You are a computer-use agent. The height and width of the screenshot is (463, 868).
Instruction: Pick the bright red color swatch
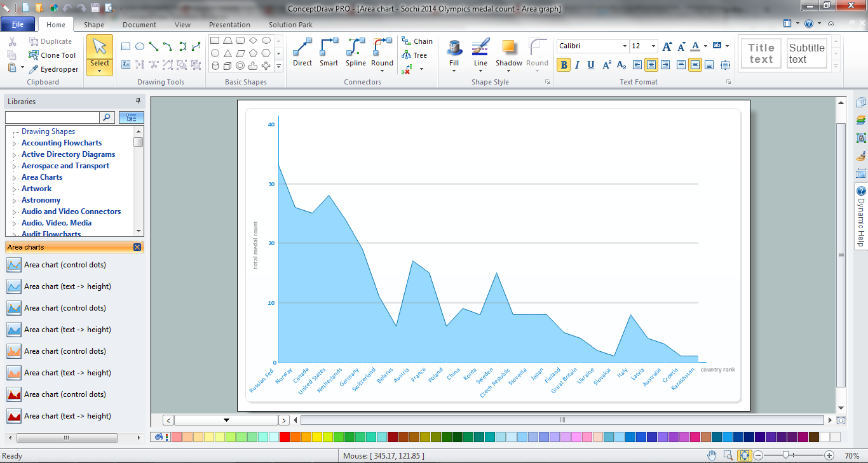(x=285, y=437)
